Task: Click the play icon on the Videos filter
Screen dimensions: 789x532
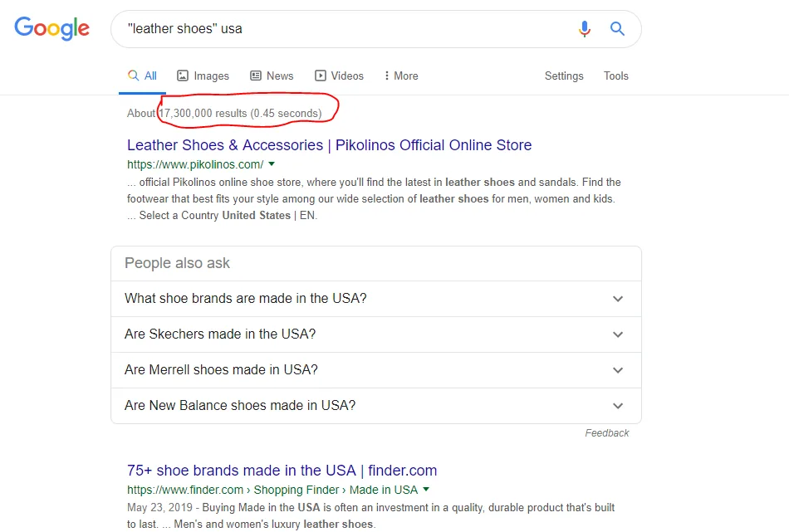Action: click(x=319, y=76)
